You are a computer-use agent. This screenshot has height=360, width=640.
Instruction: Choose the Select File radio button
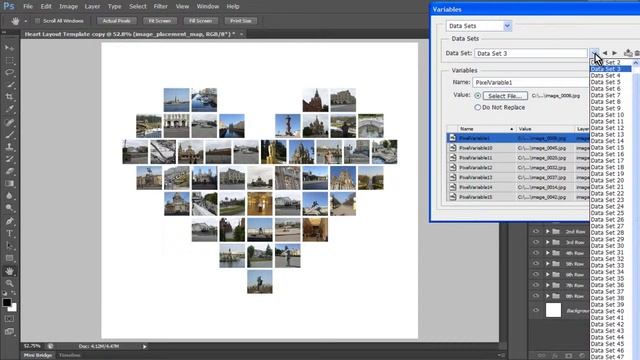tap(478, 96)
